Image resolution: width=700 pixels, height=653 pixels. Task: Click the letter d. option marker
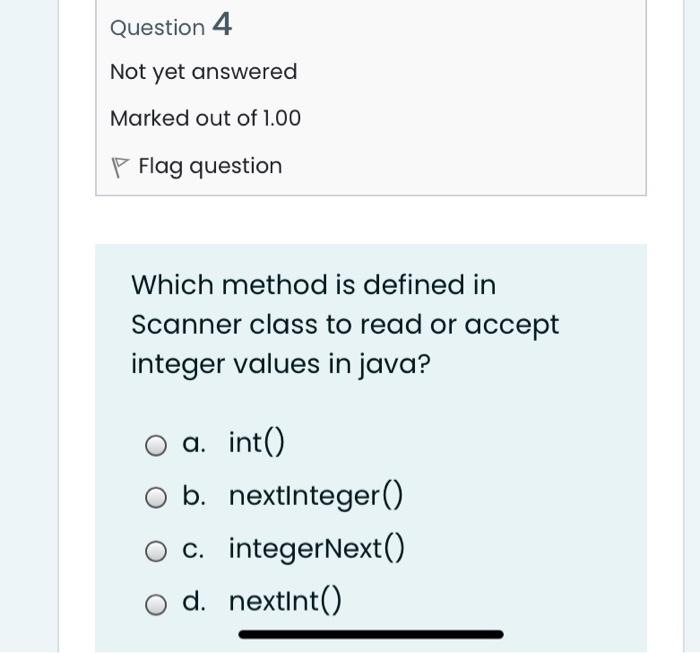point(195,602)
